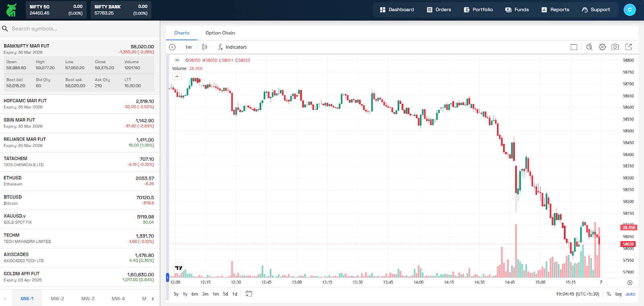The width and height of the screenshot is (644, 306).
Task: Switch to the MW-2 watchlist tab
Action: click(x=58, y=299)
